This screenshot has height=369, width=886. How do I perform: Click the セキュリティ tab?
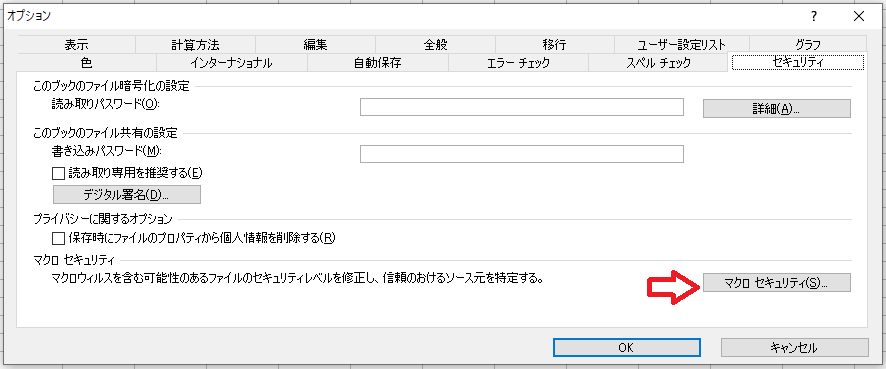(797, 62)
